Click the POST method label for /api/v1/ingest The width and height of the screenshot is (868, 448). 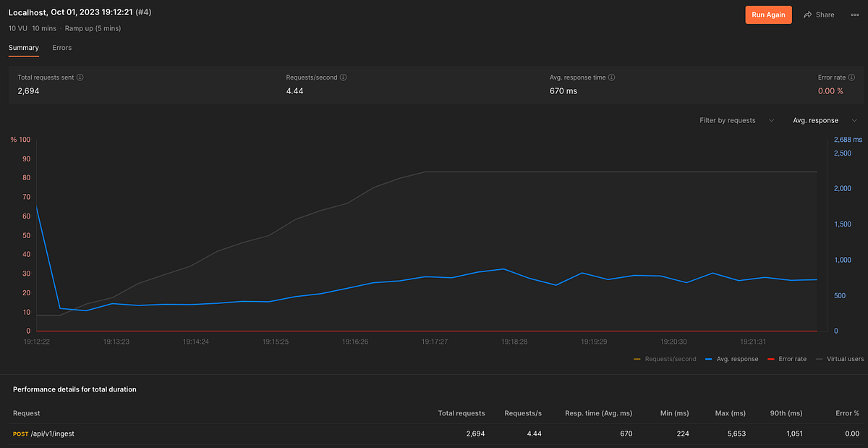[20, 434]
